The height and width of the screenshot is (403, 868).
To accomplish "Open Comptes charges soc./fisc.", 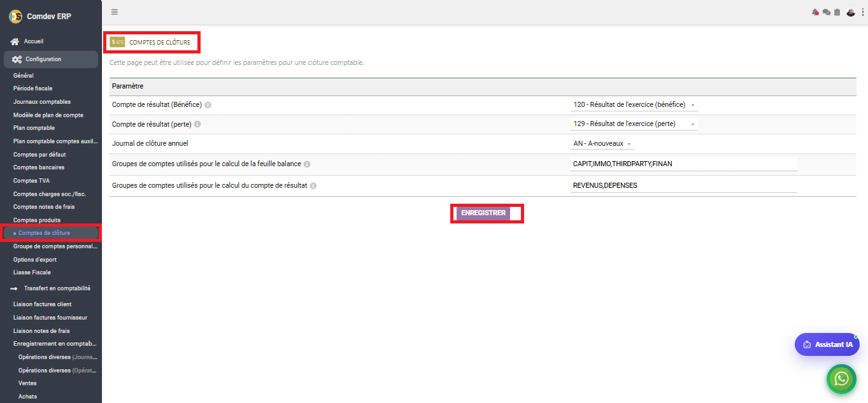I will (50, 194).
